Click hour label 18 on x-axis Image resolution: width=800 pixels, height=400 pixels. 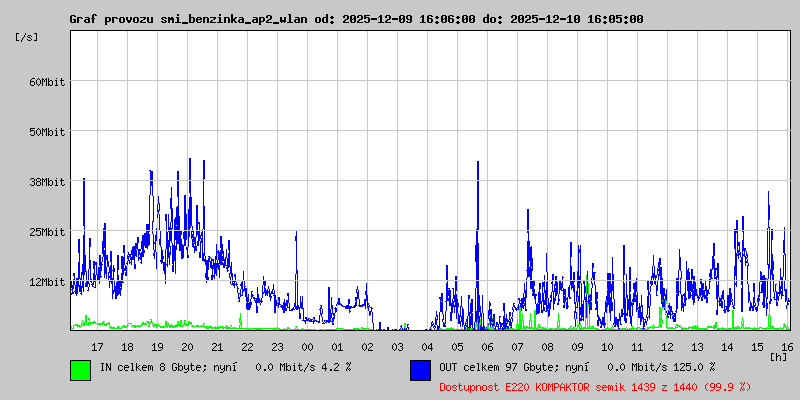pyautogui.click(x=128, y=347)
